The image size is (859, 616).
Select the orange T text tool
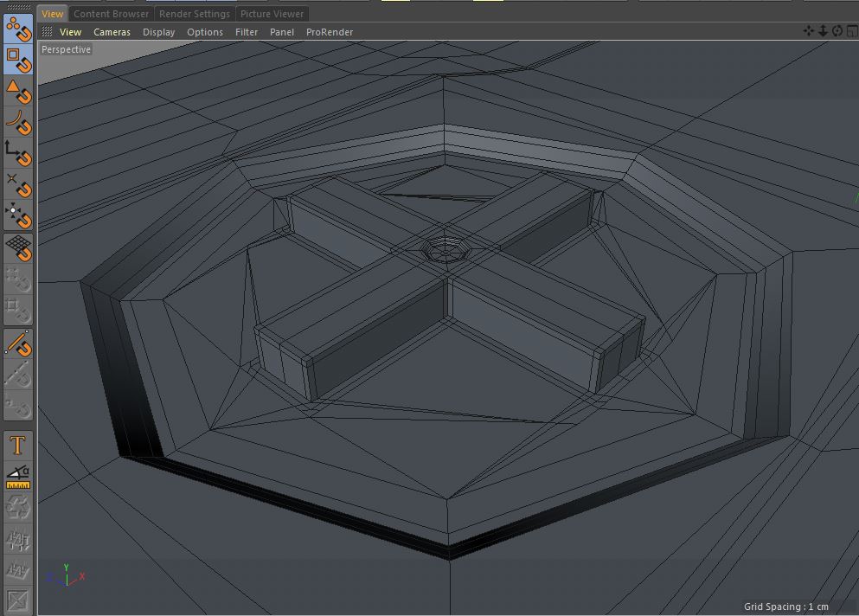click(19, 446)
